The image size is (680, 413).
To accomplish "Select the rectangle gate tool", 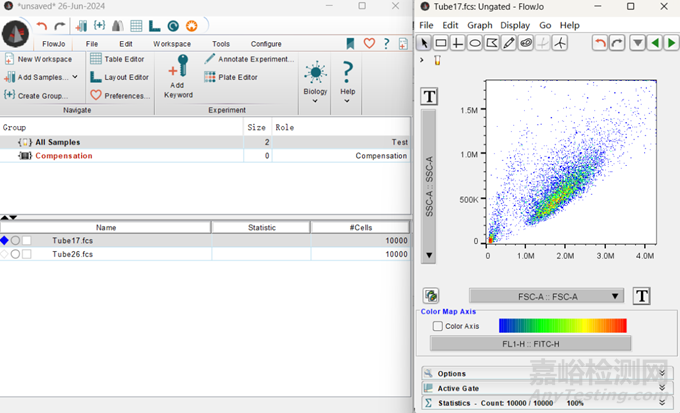I will [x=441, y=43].
